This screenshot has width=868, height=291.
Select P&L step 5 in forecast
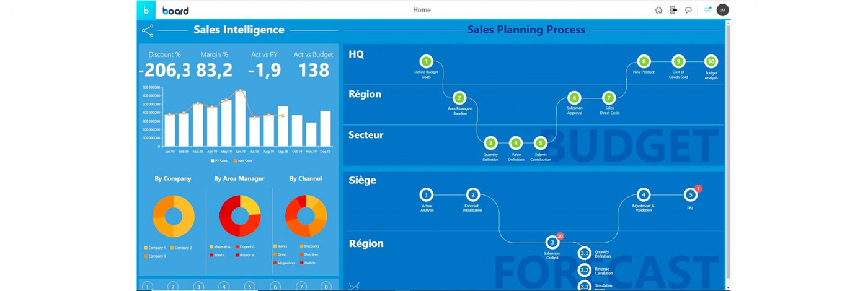click(691, 194)
